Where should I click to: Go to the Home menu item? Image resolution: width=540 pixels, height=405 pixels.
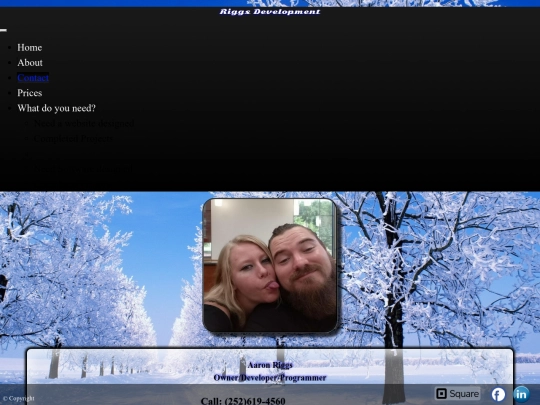click(x=30, y=48)
